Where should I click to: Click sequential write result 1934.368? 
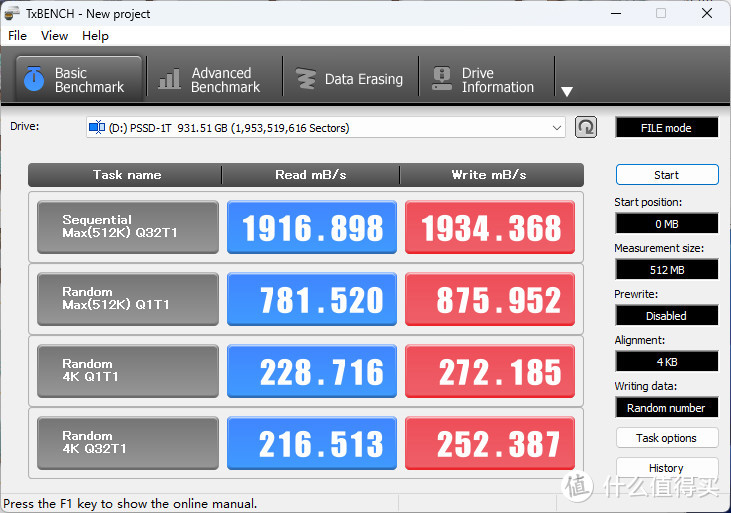coord(490,227)
